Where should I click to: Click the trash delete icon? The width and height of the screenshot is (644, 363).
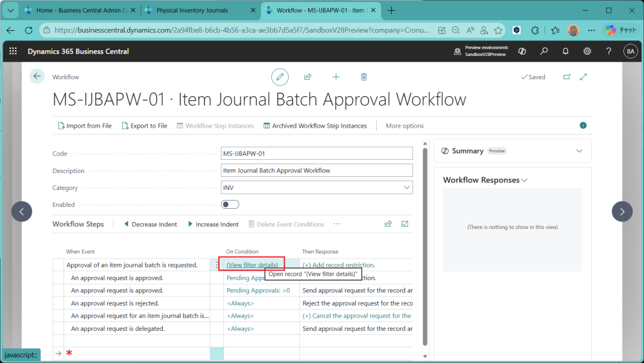click(364, 77)
